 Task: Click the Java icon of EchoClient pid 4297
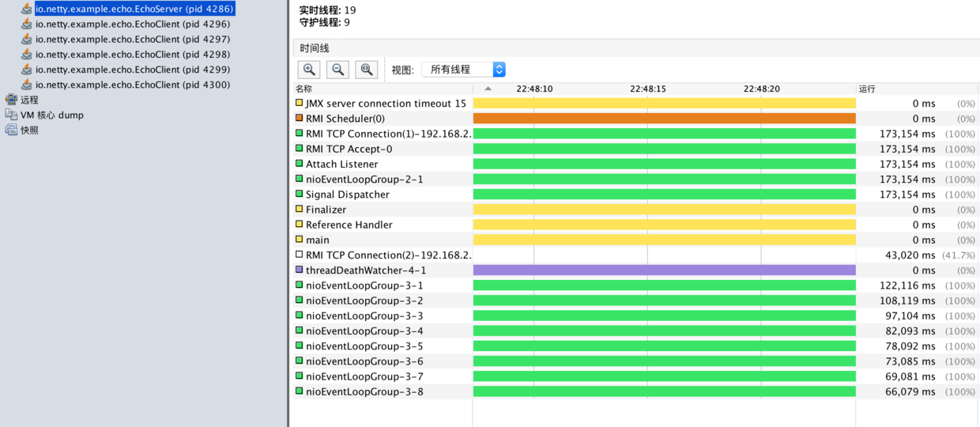(x=28, y=39)
